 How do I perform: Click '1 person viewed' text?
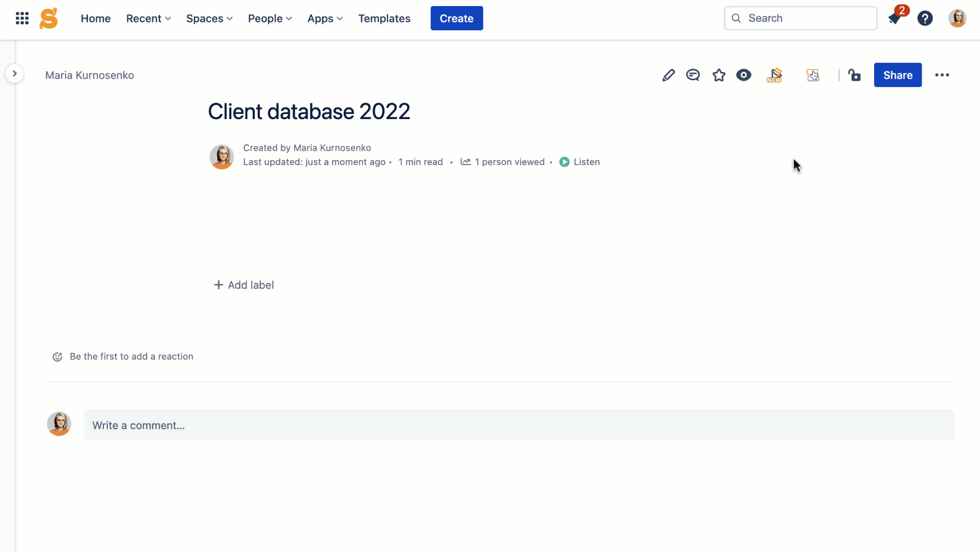509,162
